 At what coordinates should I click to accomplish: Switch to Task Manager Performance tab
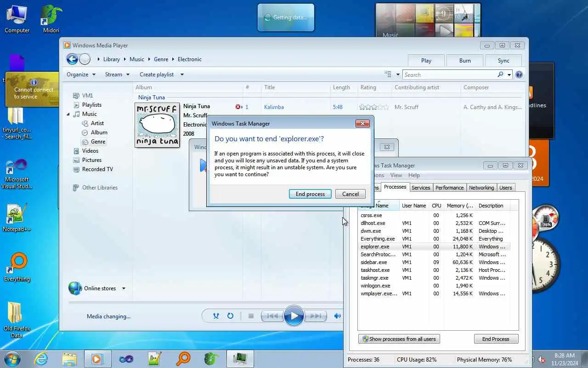pyautogui.click(x=449, y=188)
